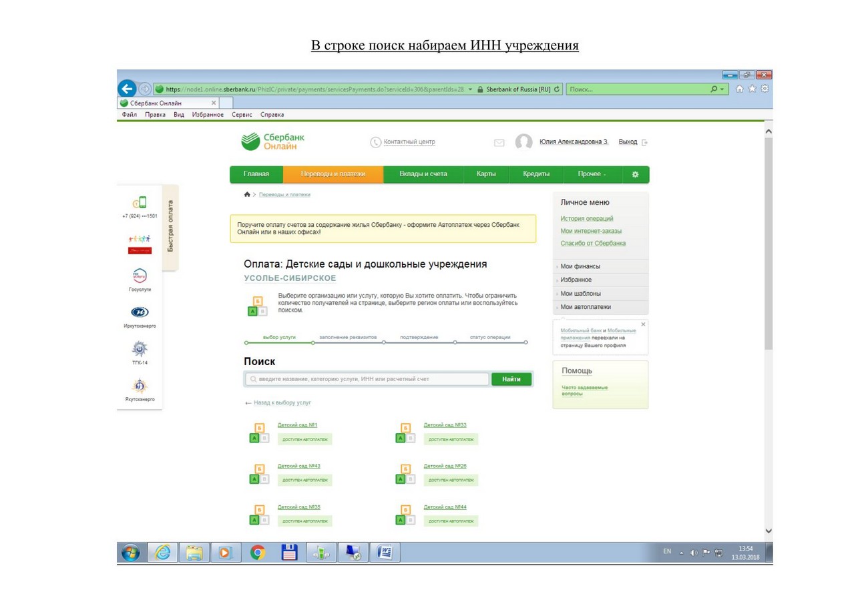Open the Файл menu

130,115
